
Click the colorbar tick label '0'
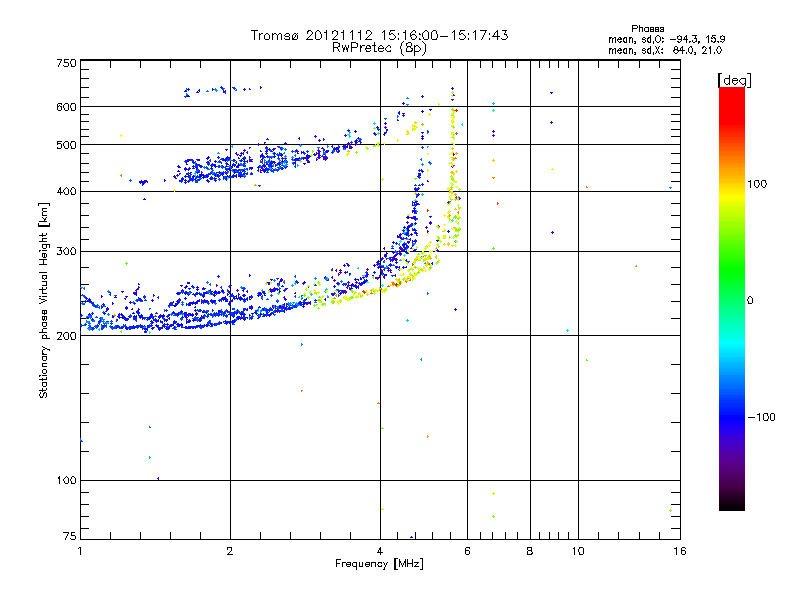pyautogui.click(x=750, y=301)
